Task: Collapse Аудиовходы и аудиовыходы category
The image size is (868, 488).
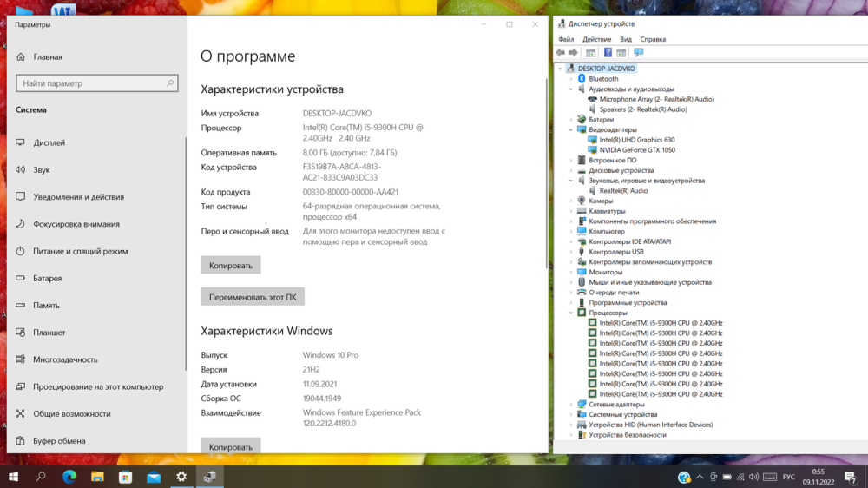Action: coord(571,89)
